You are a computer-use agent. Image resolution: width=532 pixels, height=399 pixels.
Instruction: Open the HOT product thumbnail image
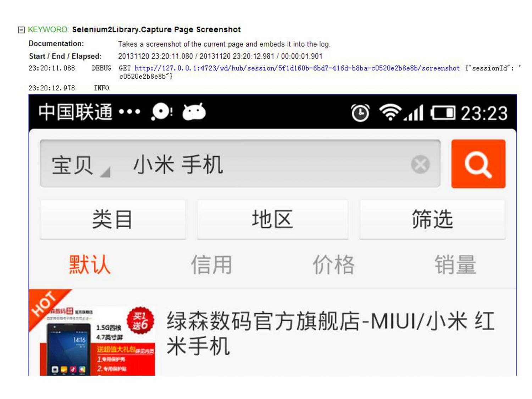pos(92,333)
